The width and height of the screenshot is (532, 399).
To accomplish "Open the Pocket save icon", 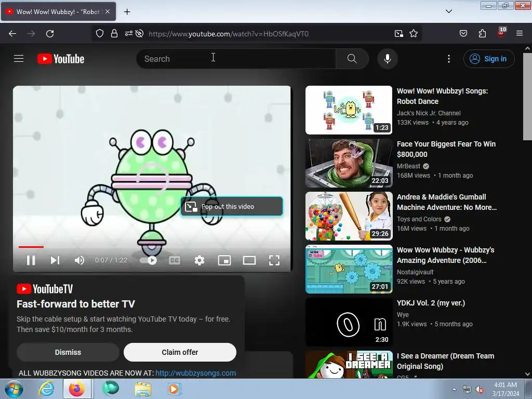I will [463, 33].
